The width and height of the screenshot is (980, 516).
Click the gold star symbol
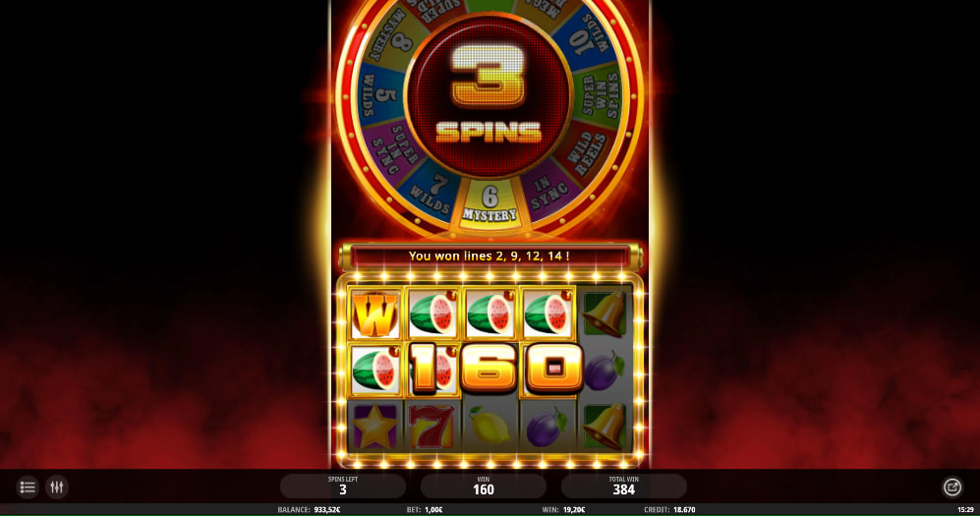[x=375, y=428]
